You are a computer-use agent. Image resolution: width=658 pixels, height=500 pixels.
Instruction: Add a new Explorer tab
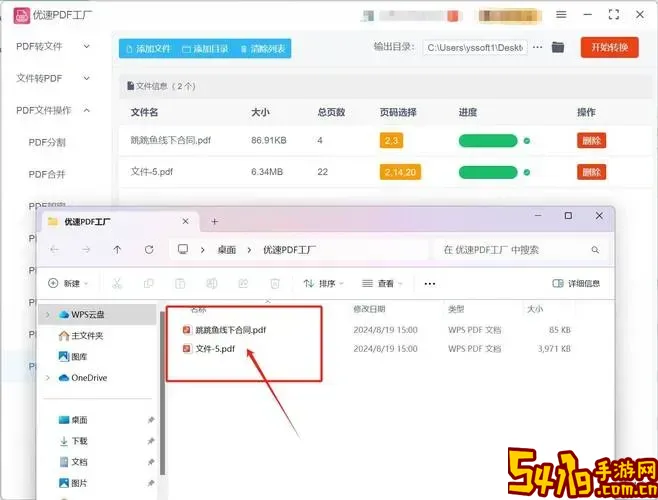pyautogui.click(x=214, y=222)
